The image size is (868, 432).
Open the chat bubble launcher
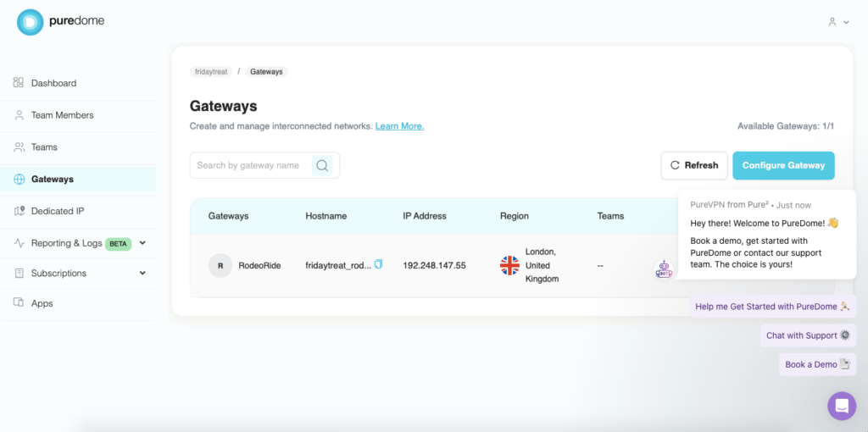pos(841,406)
